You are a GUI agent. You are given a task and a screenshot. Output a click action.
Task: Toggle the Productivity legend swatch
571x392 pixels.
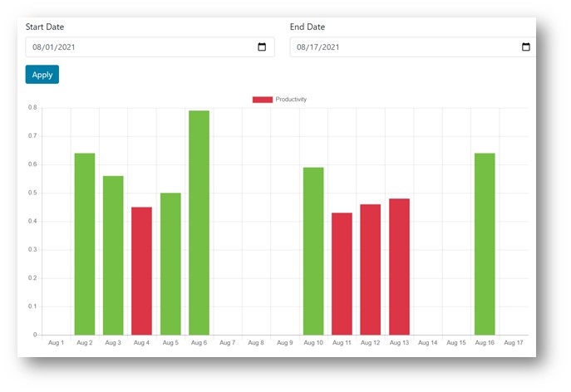(262, 100)
